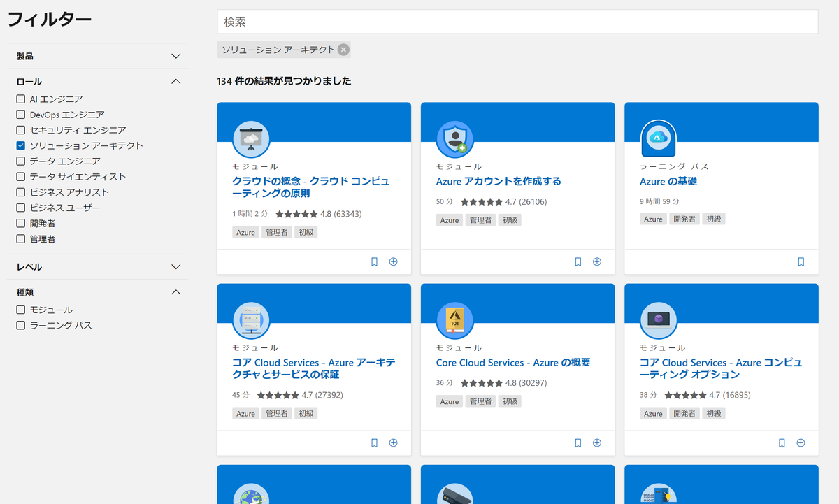The height and width of the screenshot is (504, 839).
Task: Click the 101 book badge icon
Action: point(454,320)
